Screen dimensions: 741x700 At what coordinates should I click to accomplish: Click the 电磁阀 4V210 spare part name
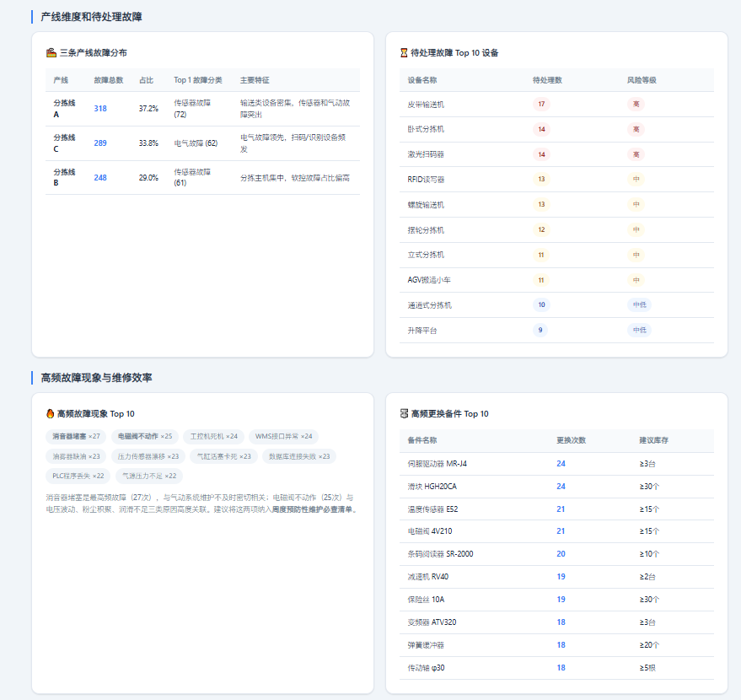[x=430, y=531]
